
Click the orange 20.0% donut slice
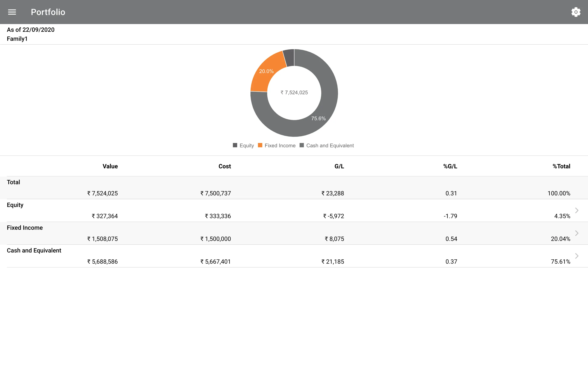(x=266, y=71)
